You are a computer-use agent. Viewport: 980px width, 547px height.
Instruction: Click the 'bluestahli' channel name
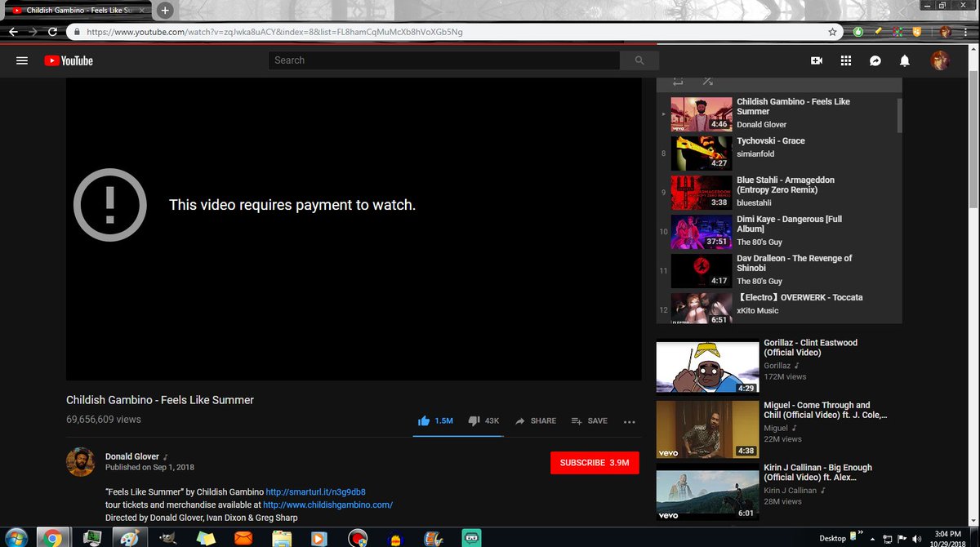[755, 202]
